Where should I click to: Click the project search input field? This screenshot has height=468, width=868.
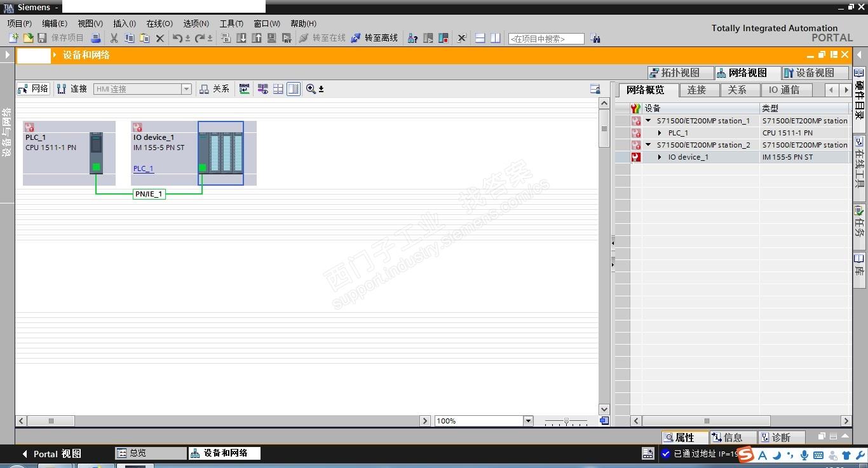point(546,39)
